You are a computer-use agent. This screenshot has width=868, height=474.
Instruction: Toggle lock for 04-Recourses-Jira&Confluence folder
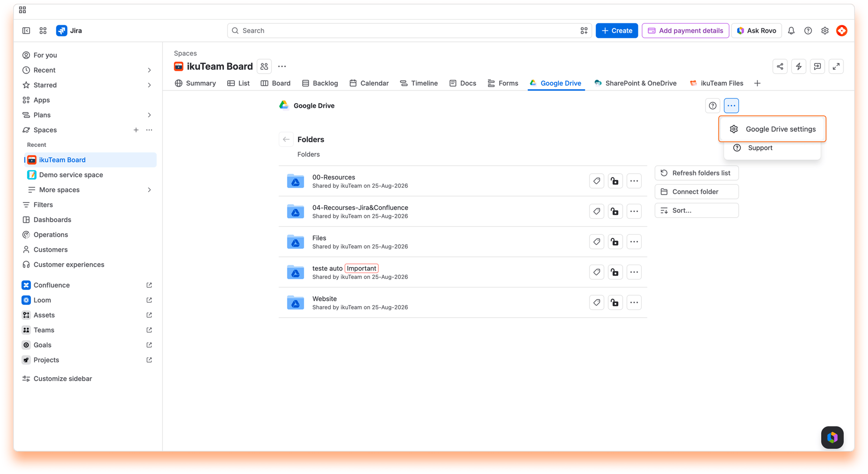(615, 211)
